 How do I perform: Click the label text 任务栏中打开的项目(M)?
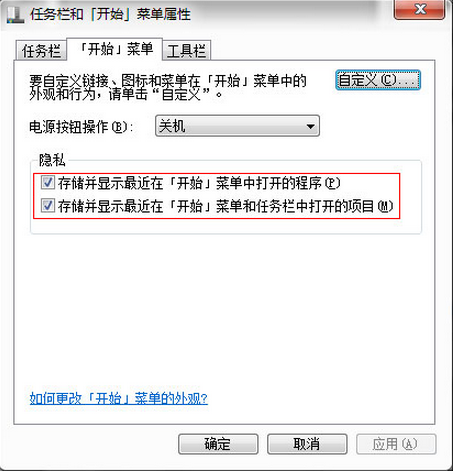coord(325,206)
